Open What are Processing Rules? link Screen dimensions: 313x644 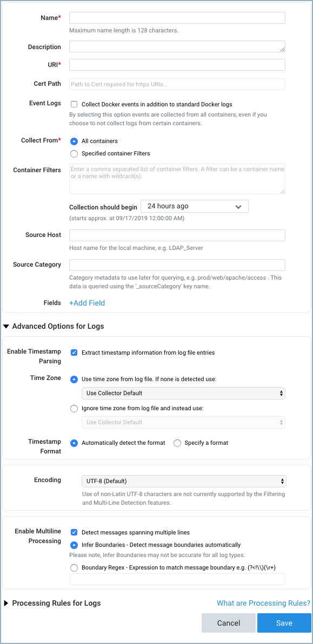coord(263,603)
